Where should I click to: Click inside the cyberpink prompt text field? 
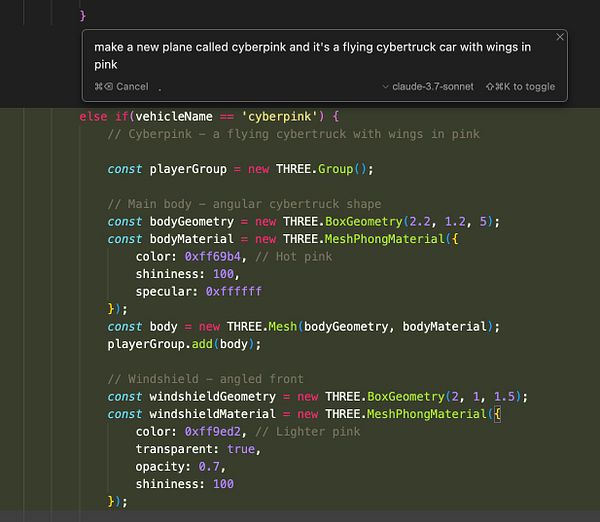pos(312,55)
